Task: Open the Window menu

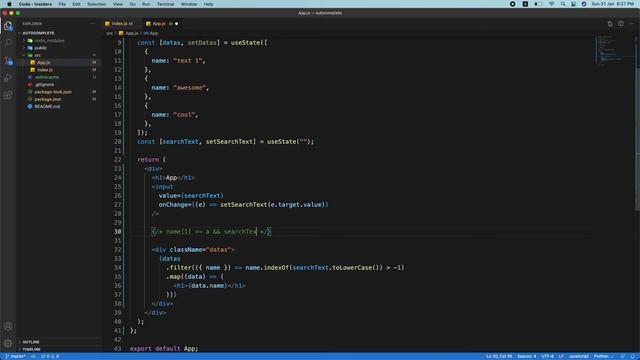Action: pyautogui.click(x=189, y=4)
